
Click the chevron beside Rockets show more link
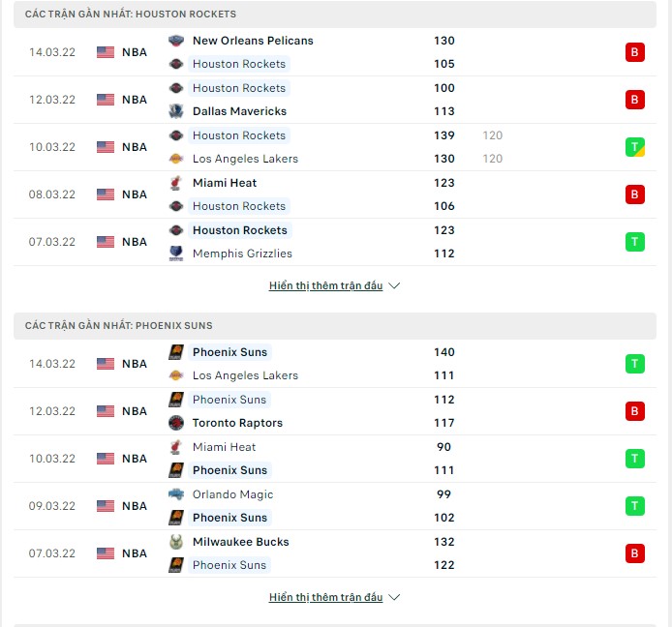click(394, 285)
